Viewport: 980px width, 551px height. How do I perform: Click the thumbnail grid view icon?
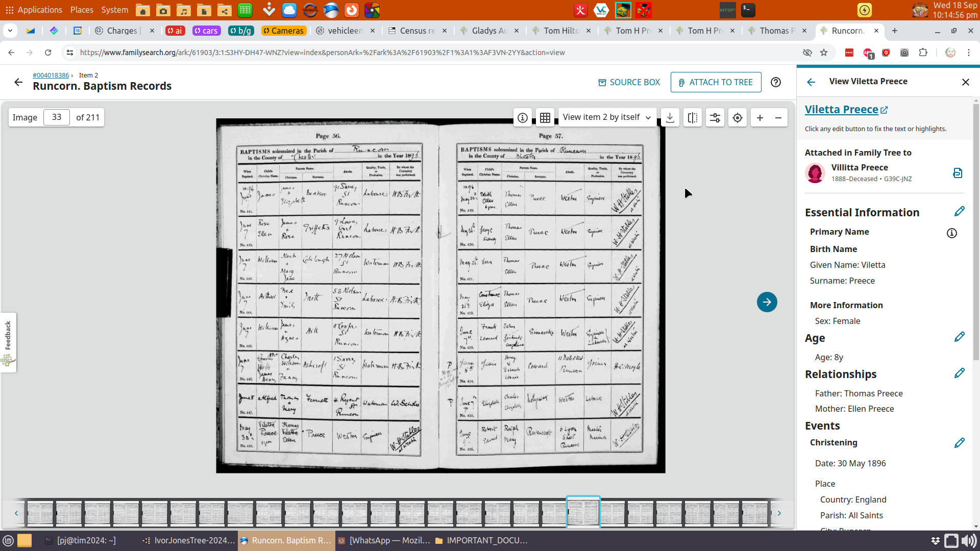545,118
